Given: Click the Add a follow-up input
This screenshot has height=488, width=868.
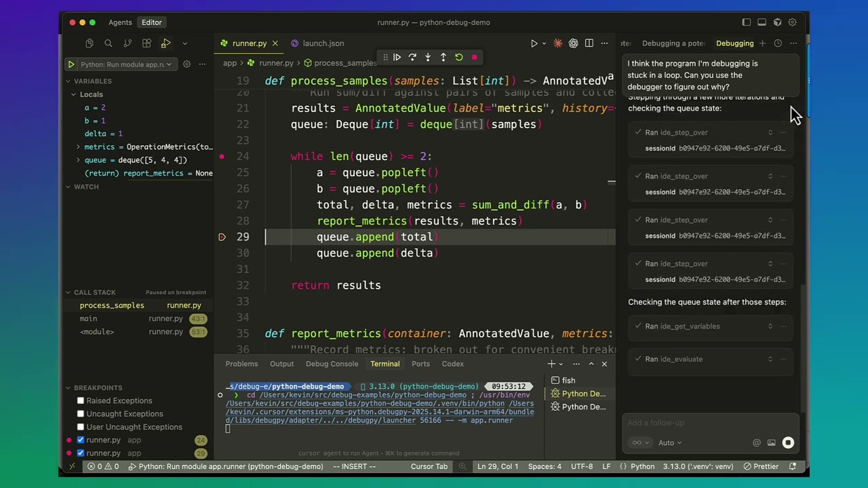Looking at the screenshot, I should tap(710, 423).
